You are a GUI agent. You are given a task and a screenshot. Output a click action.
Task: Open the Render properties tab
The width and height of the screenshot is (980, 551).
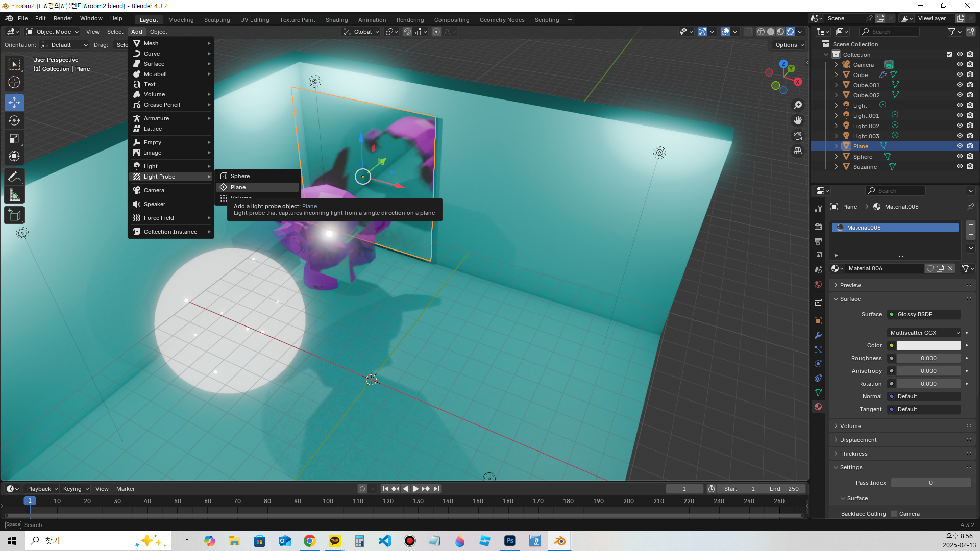coord(818,227)
